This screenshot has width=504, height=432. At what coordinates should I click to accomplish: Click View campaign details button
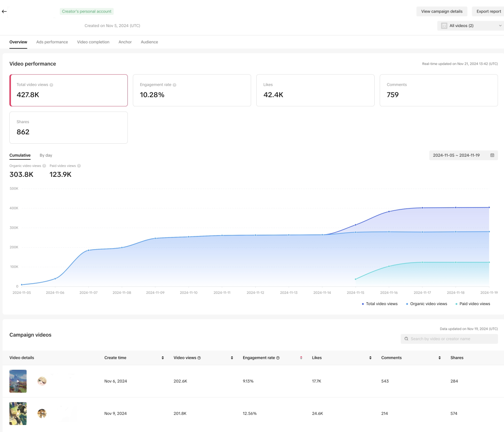coord(441,11)
